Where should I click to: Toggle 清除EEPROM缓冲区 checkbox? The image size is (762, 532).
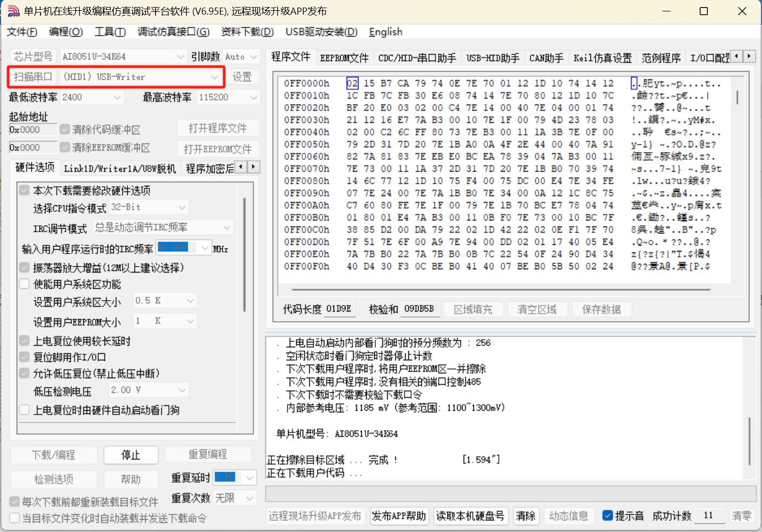click(65, 147)
